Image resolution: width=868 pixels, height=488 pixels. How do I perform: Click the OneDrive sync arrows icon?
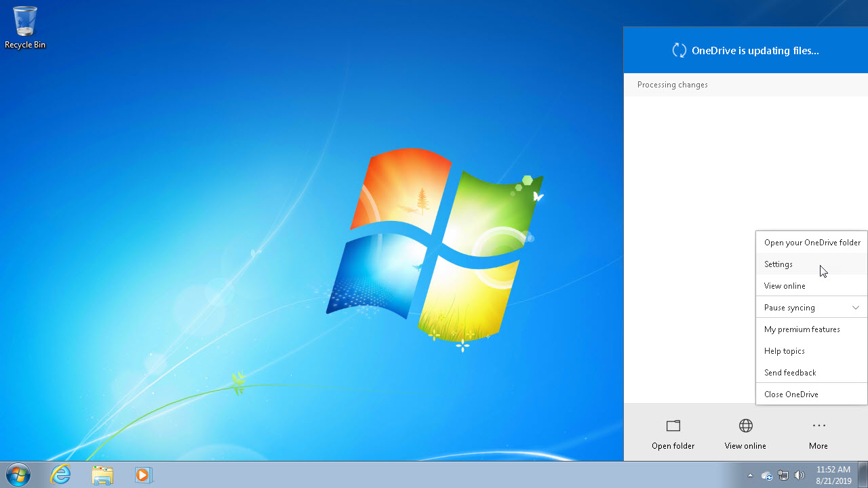[679, 50]
